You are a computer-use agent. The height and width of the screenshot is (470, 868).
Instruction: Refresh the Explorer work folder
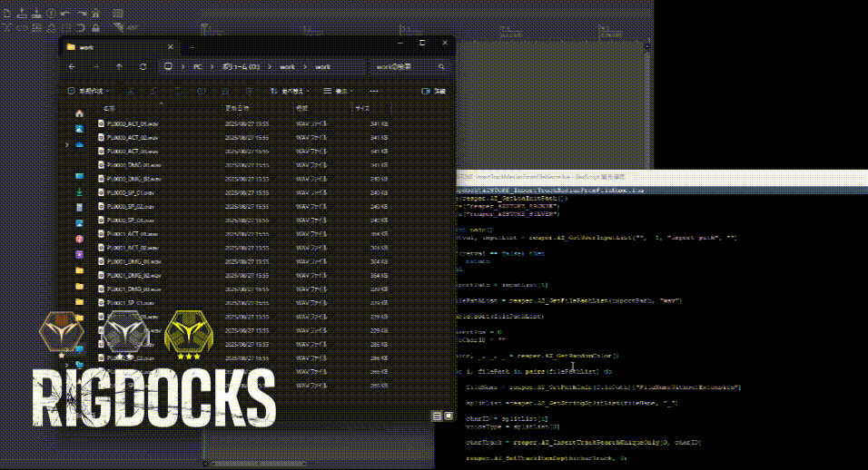tap(143, 66)
